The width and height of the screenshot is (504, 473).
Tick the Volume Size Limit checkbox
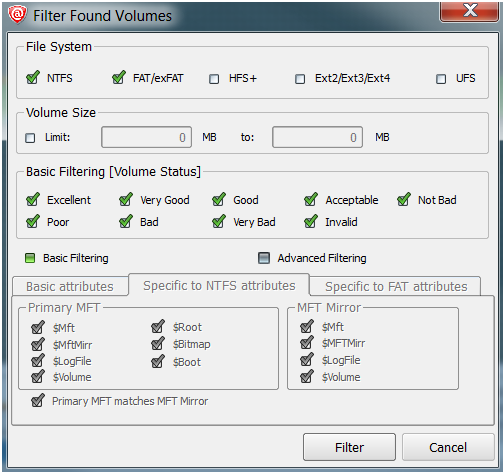pos(30,138)
